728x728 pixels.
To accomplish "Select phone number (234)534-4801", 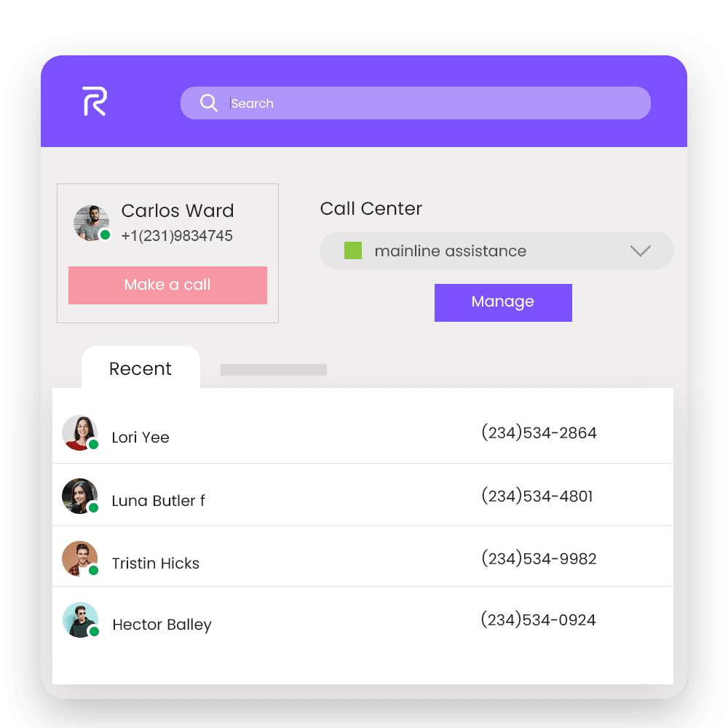I will point(537,496).
